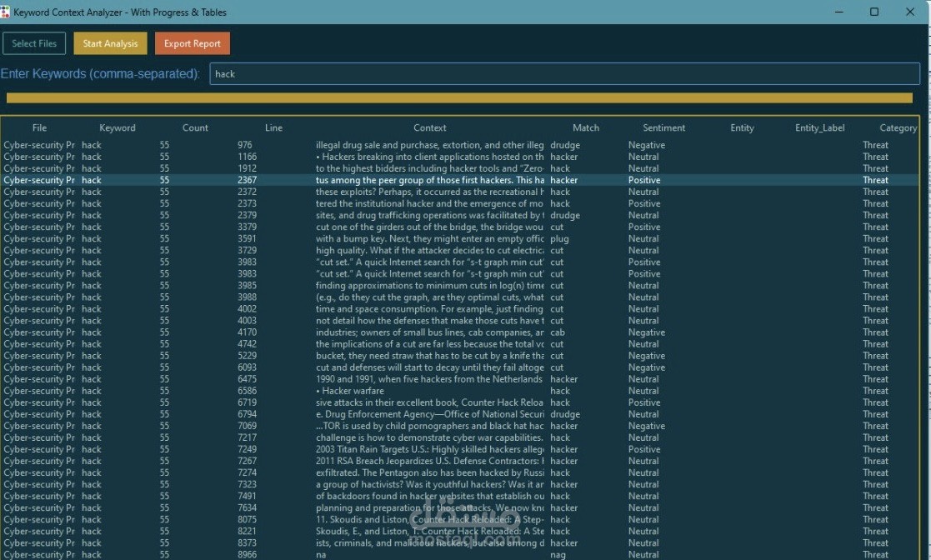The height and width of the screenshot is (560, 931).
Task: Click the Match column header
Action: tap(585, 127)
